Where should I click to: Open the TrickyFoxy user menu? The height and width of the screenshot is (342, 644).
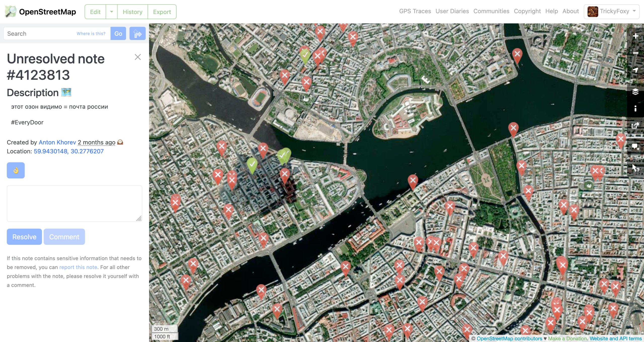tap(612, 12)
